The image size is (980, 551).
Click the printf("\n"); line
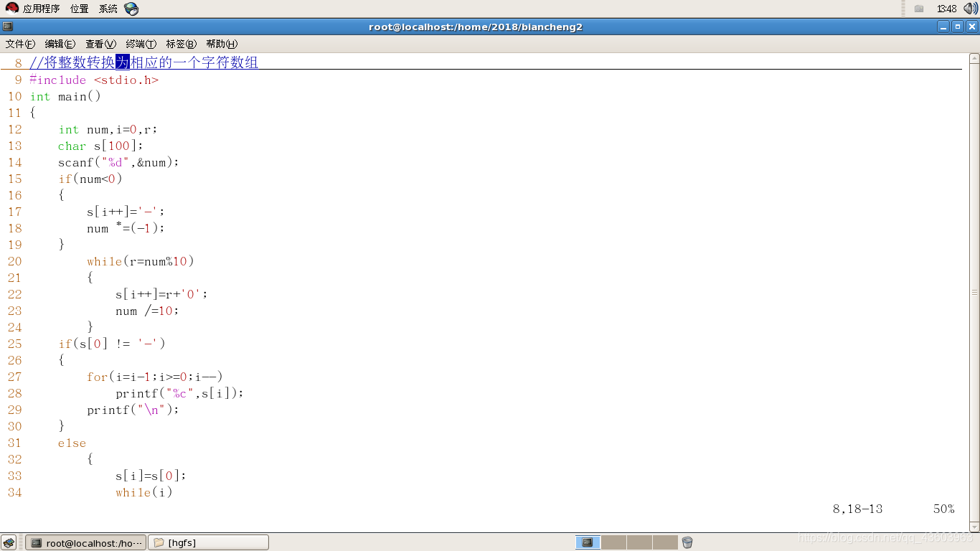point(133,410)
